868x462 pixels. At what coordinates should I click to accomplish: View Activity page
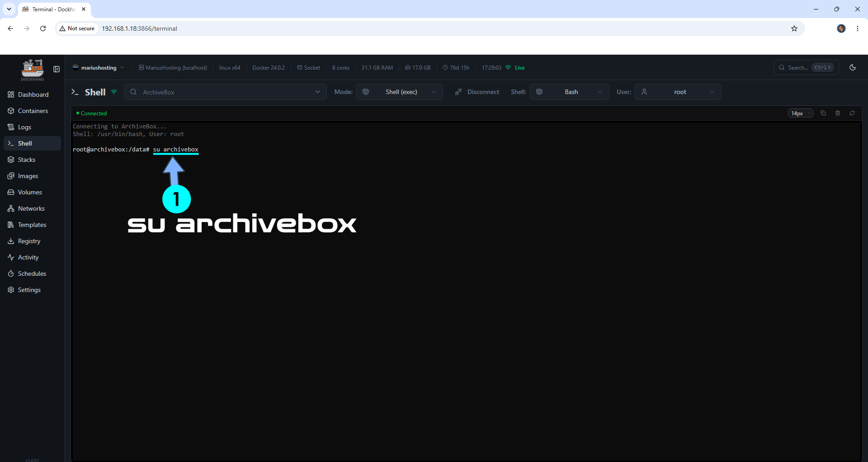32,257
